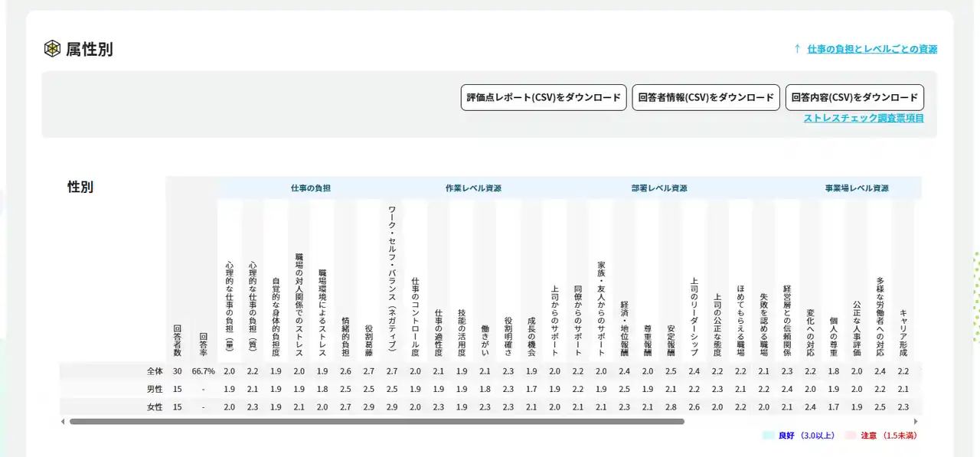The height and width of the screenshot is (457, 980).
Task: Click the 経営層との信頼関係 column header
Action: [x=787, y=321]
